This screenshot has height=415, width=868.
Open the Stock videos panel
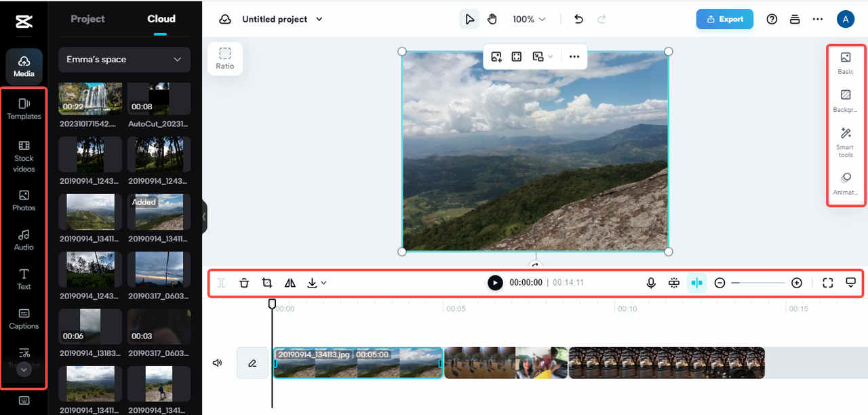(x=24, y=157)
